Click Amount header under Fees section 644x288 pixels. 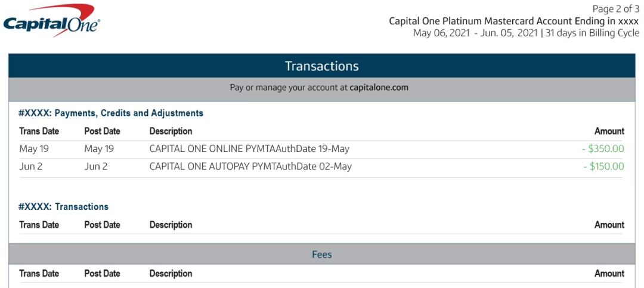pyautogui.click(x=609, y=274)
